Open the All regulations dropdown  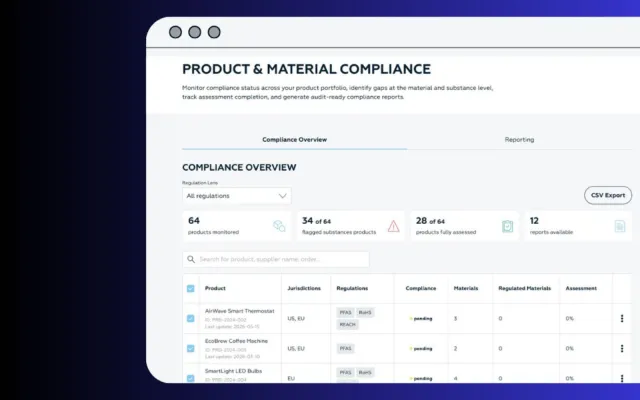[237, 196]
